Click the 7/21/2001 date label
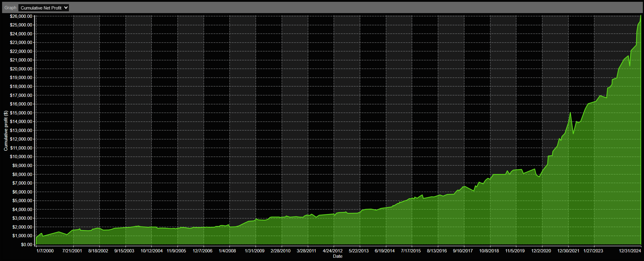 72,251
